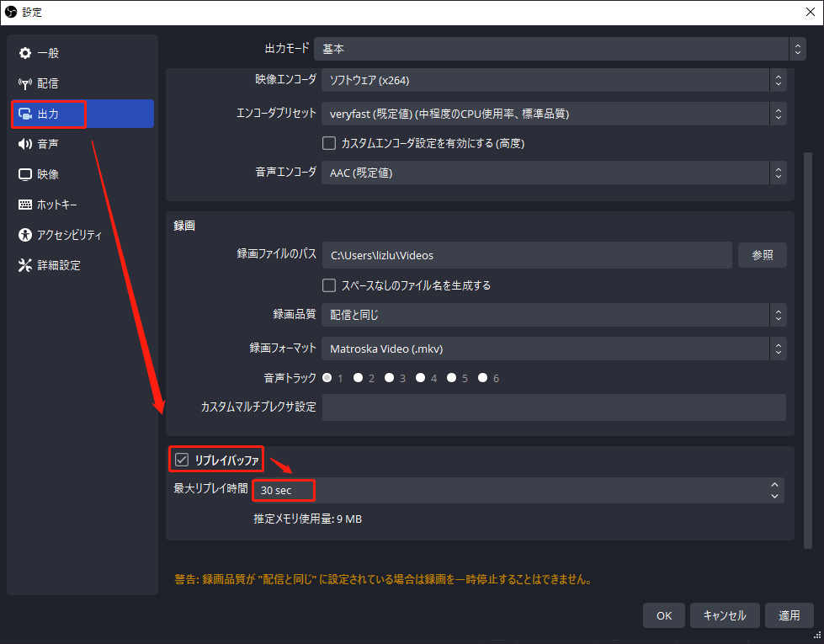Viewport: 824px width, 644px height.
Task: Click the 推定メモリ使用量: 9 MB text
Action: (307, 519)
